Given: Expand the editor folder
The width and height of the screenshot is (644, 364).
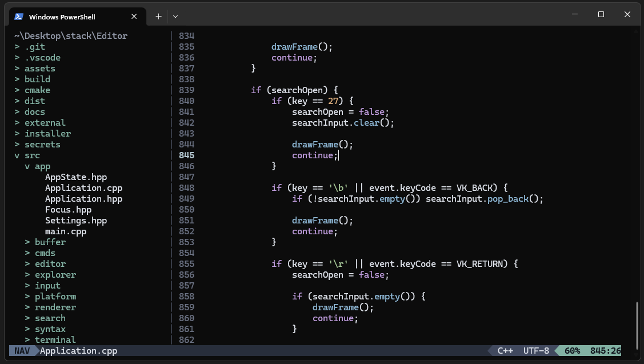Looking at the screenshot, I should click(x=45, y=264).
